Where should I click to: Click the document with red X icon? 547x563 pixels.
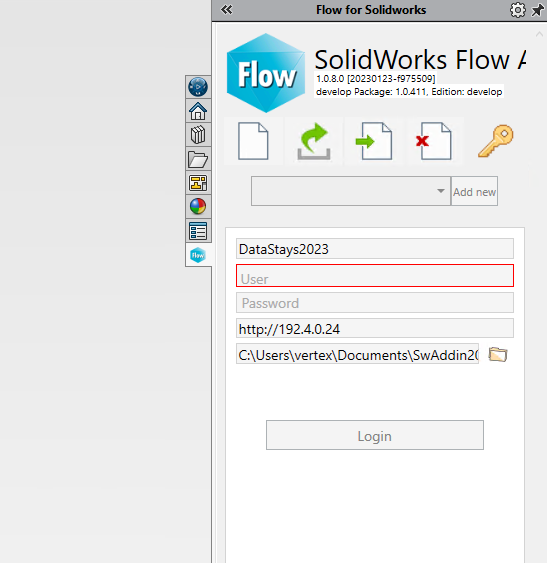click(434, 141)
